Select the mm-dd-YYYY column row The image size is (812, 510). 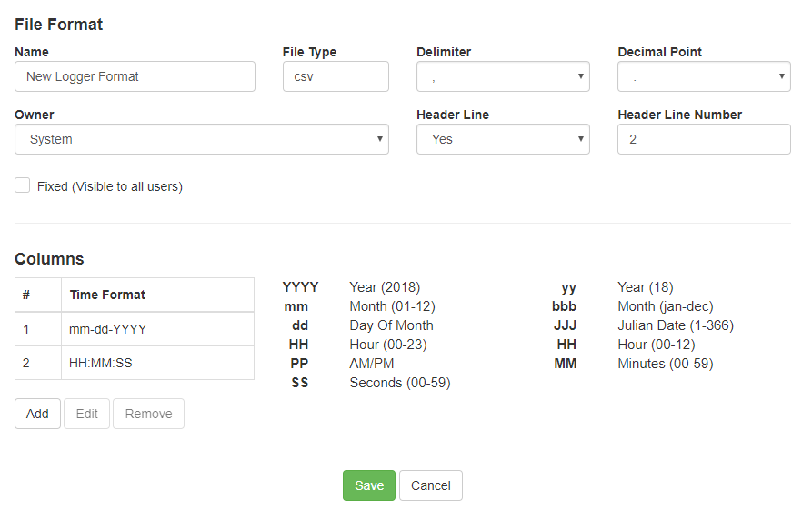156,329
